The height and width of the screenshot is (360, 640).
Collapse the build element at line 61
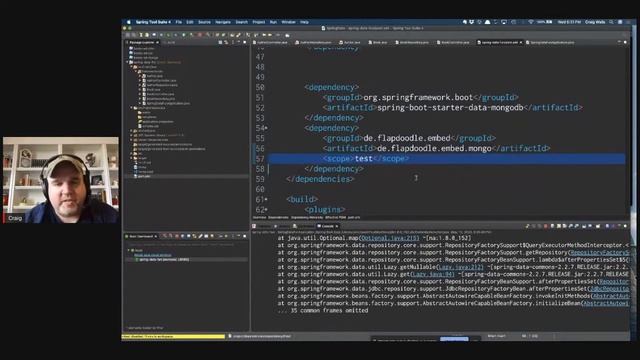coord(267,200)
